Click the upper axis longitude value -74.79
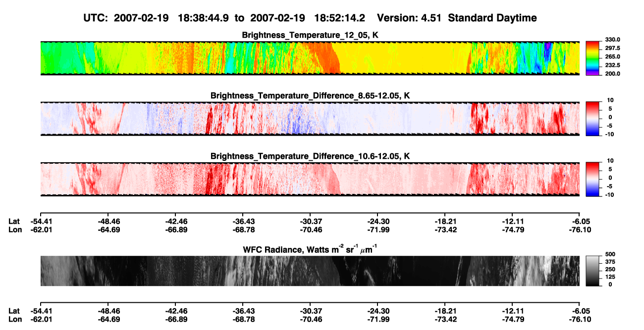This screenshot has width=644, height=330. tap(513, 230)
